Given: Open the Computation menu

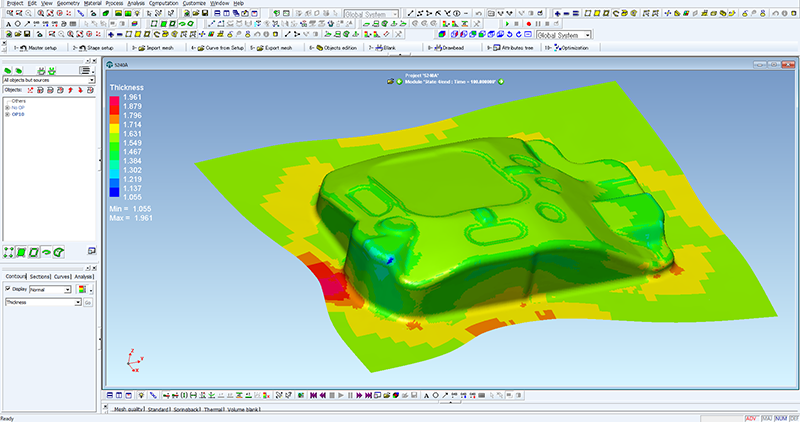Looking at the screenshot, I should 163,4.
